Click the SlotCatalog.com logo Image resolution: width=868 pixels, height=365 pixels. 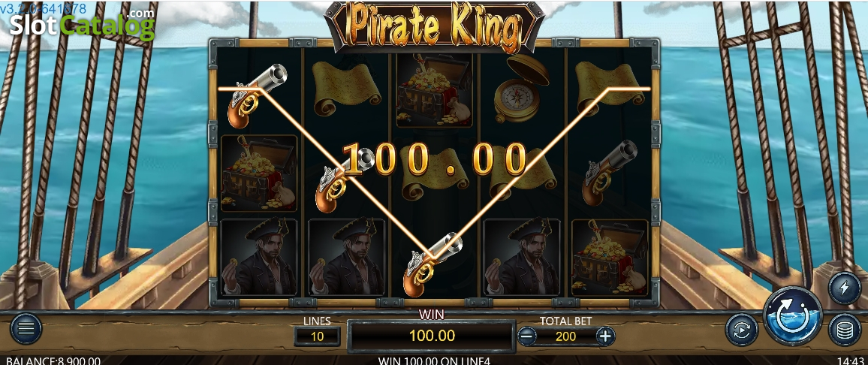(82, 23)
